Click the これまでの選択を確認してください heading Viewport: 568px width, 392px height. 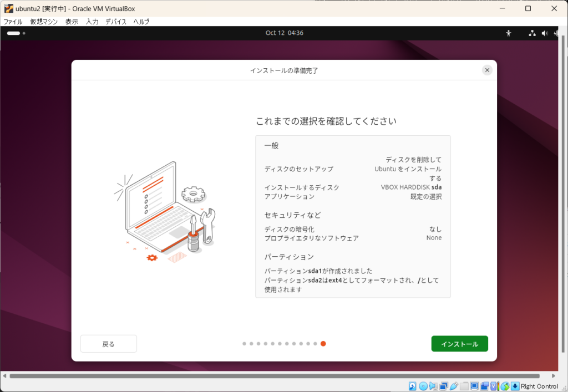(326, 121)
